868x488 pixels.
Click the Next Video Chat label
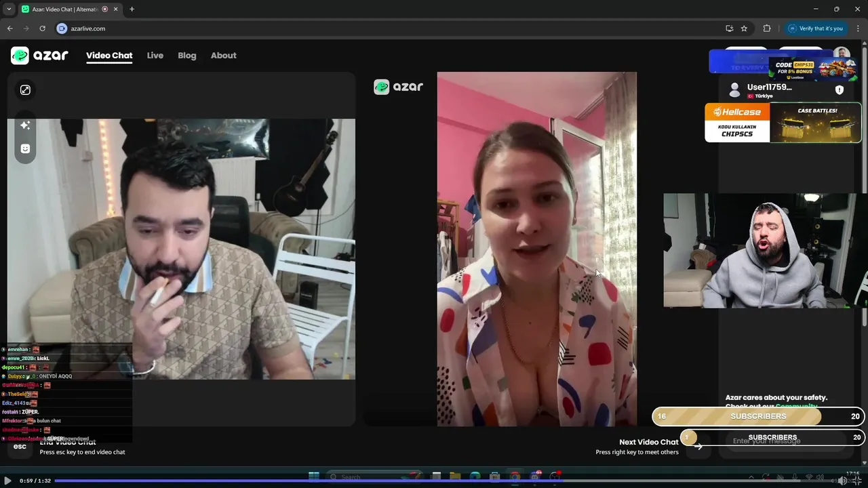click(x=648, y=442)
